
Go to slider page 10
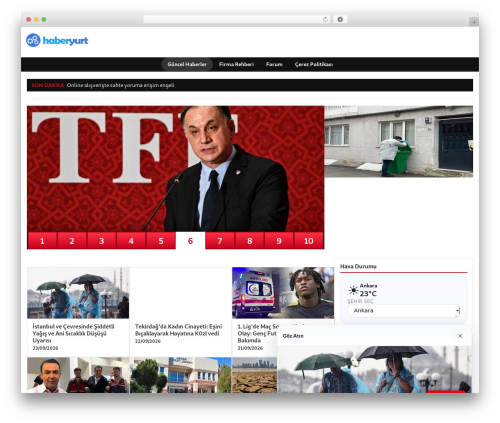pyautogui.click(x=309, y=241)
